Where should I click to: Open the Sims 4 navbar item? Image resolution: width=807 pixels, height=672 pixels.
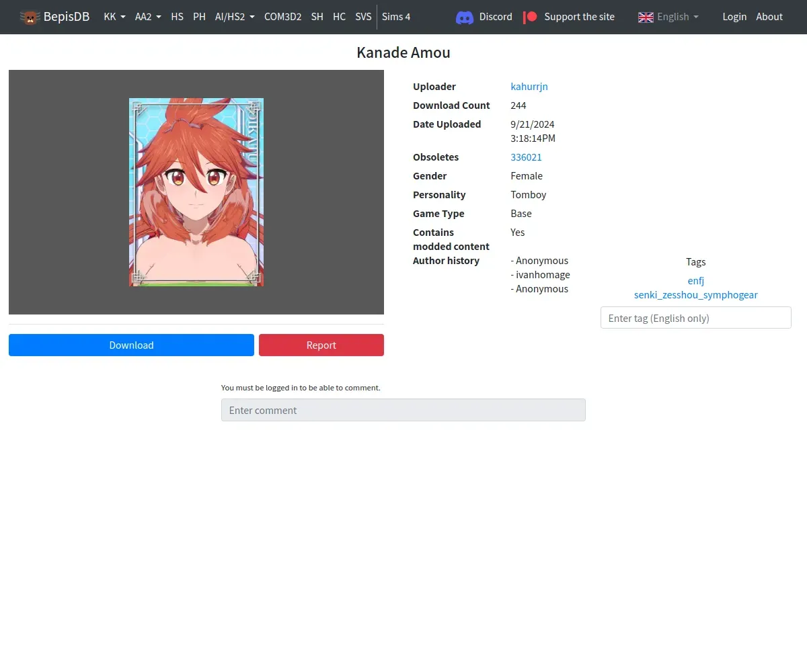tap(396, 17)
